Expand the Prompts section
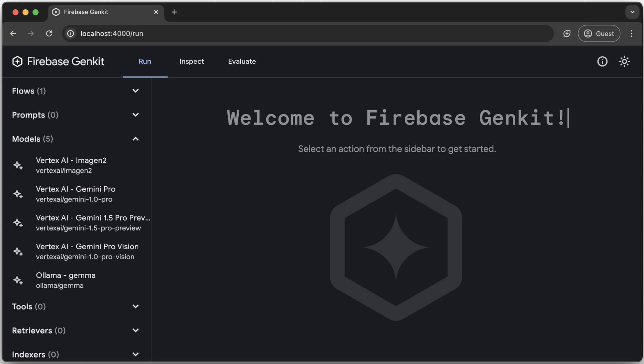This screenshot has width=644, height=364. [x=136, y=115]
